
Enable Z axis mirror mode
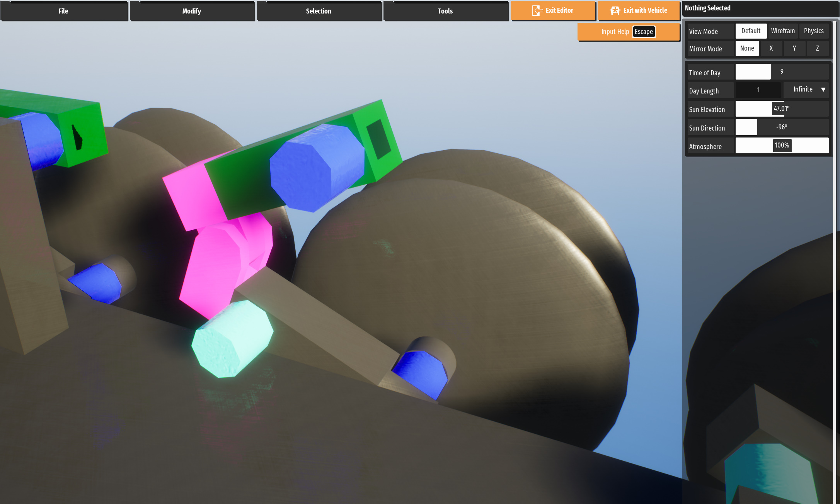tap(817, 49)
